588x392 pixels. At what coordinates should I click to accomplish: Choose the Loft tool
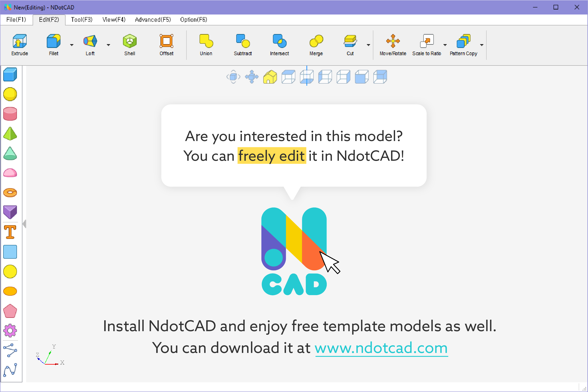pos(90,45)
